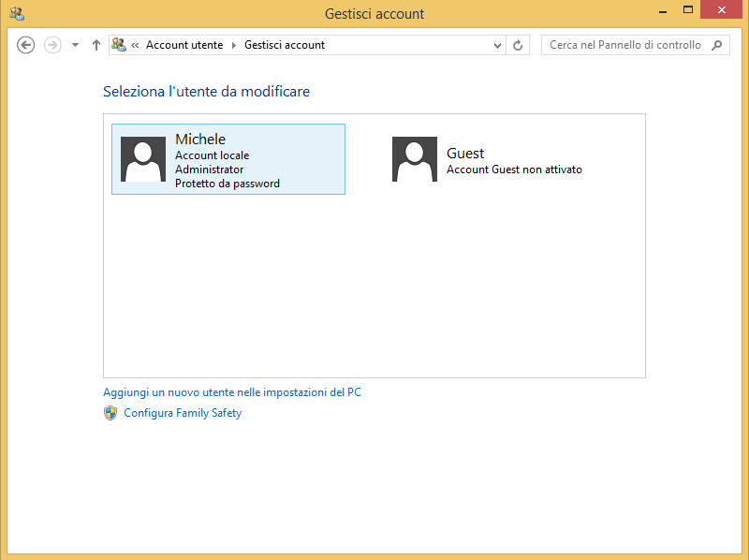Image resolution: width=749 pixels, height=560 pixels.
Task: Click Michele's user avatar picture
Action: click(x=143, y=159)
